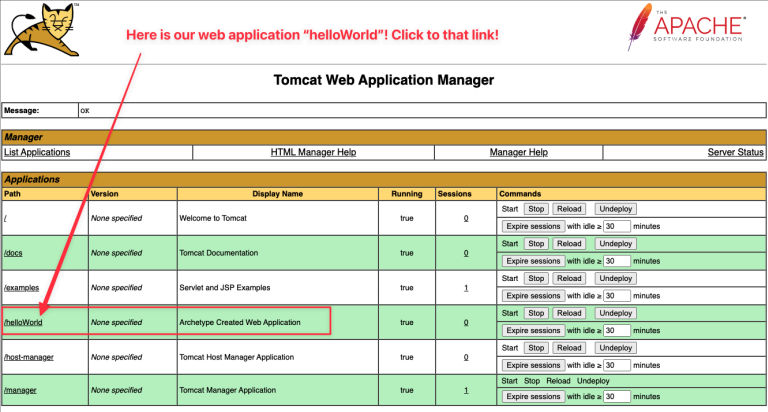The image size is (768, 412).
Task: Stop the /docs application
Action: point(536,243)
